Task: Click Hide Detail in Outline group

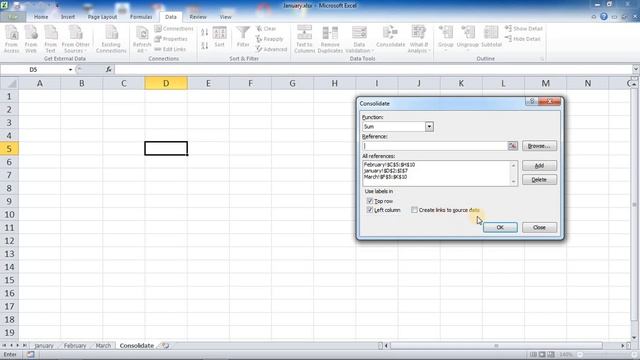Action: [x=522, y=39]
